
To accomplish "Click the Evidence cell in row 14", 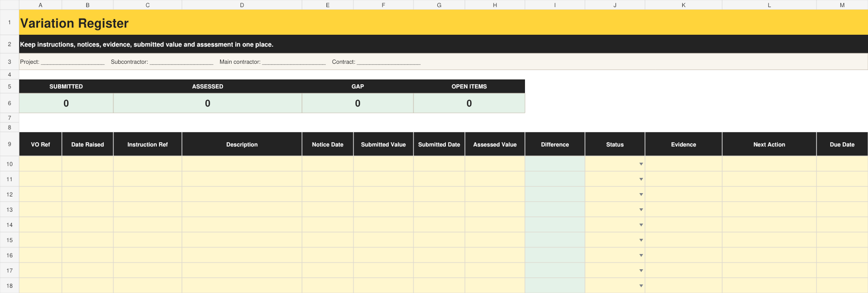I will coord(684,225).
